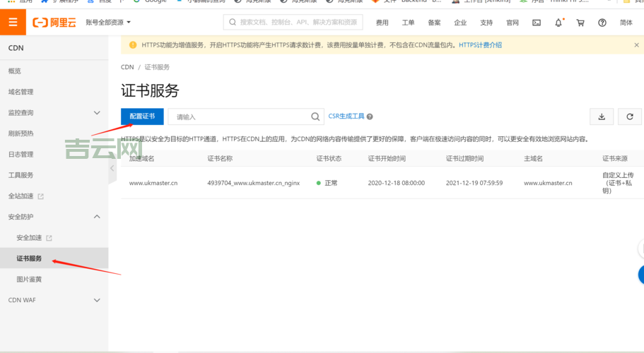Screen dimensions: 644x353
Task: Focus the top global search box
Action: point(293,22)
